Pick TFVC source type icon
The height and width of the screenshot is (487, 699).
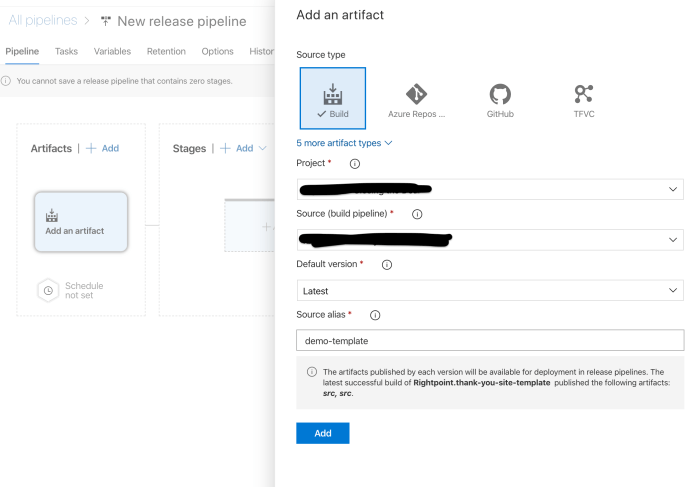coord(583,99)
